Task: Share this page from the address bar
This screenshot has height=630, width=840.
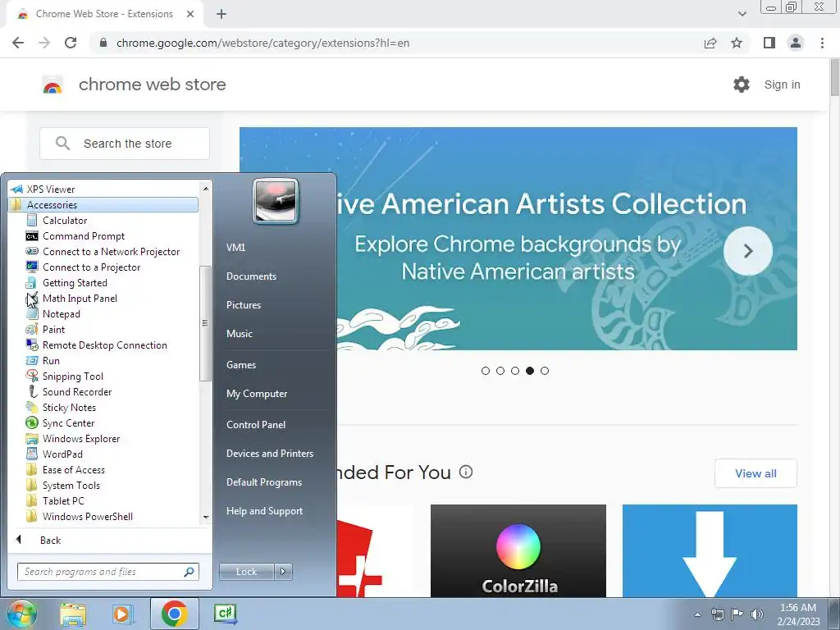Action: (710, 43)
